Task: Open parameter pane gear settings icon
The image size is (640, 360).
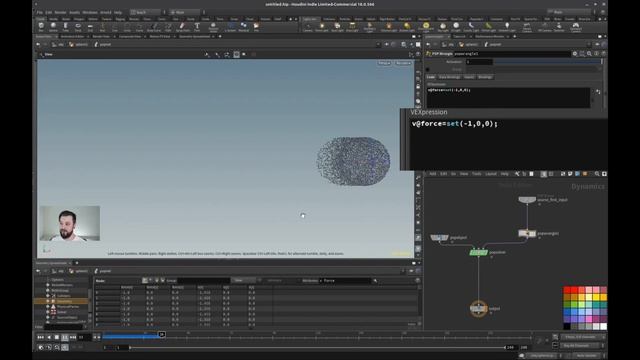Action: [575, 53]
